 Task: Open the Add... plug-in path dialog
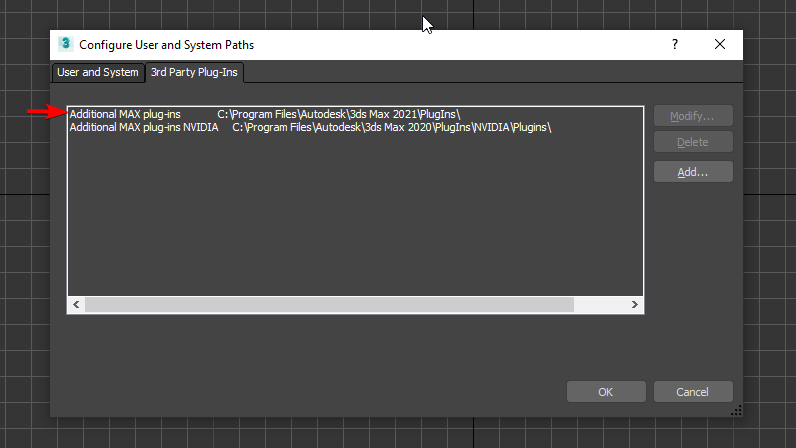pyautogui.click(x=692, y=172)
